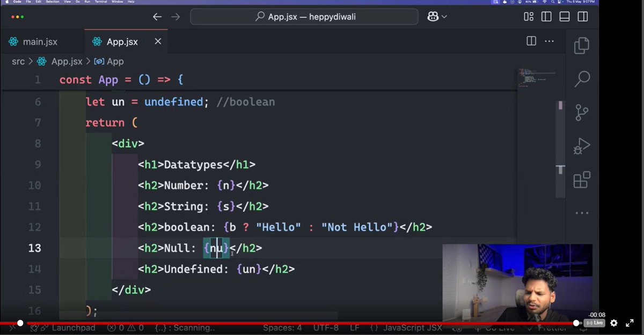
Task: Expand the Copilot dropdown chevron
Action: point(444,17)
